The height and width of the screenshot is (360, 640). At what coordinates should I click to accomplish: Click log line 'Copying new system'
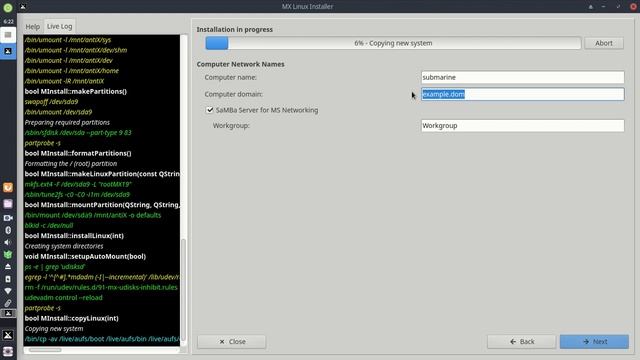click(x=54, y=329)
